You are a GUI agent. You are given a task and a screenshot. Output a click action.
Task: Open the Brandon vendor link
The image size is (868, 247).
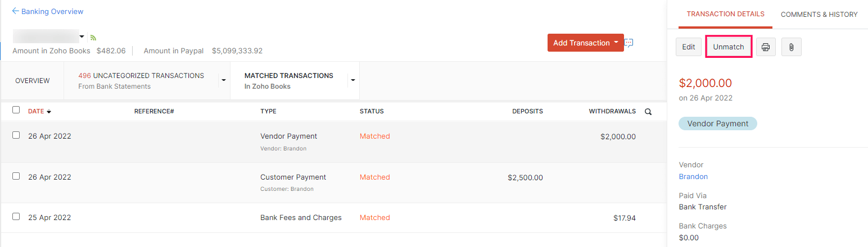point(693,176)
